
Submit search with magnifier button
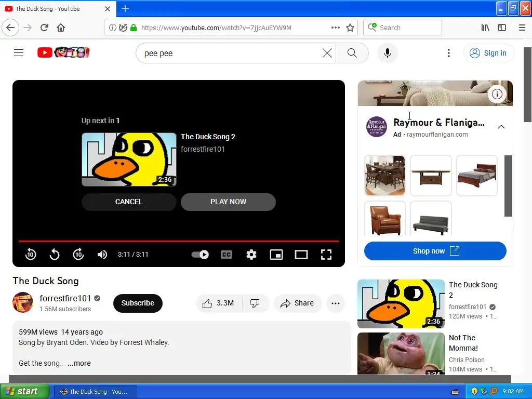coord(352,53)
